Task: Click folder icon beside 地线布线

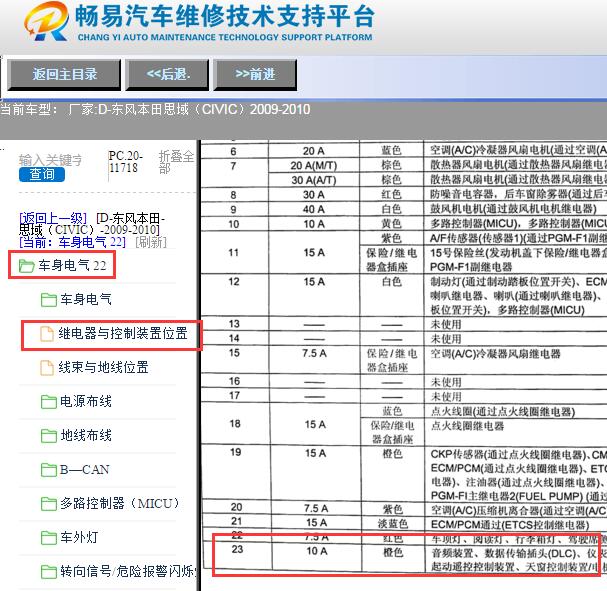Action: (x=49, y=436)
